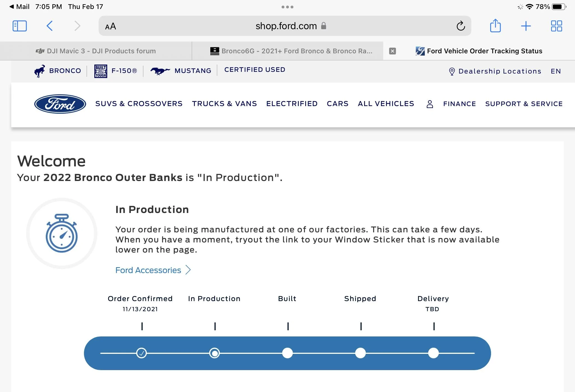Tap the battery indicator in status bar
This screenshot has width=575, height=392.
pos(559,7)
